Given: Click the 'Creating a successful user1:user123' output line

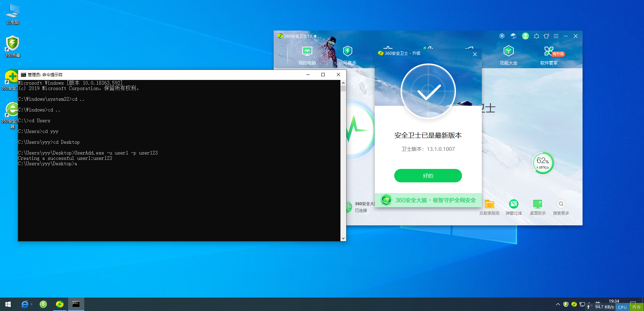Looking at the screenshot, I should [x=65, y=158].
